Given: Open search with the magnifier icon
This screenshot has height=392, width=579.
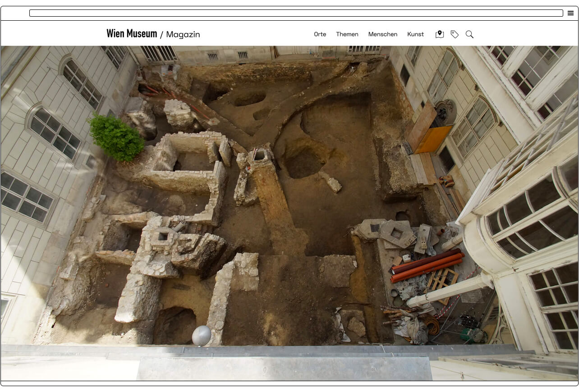Looking at the screenshot, I should pos(469,34).
